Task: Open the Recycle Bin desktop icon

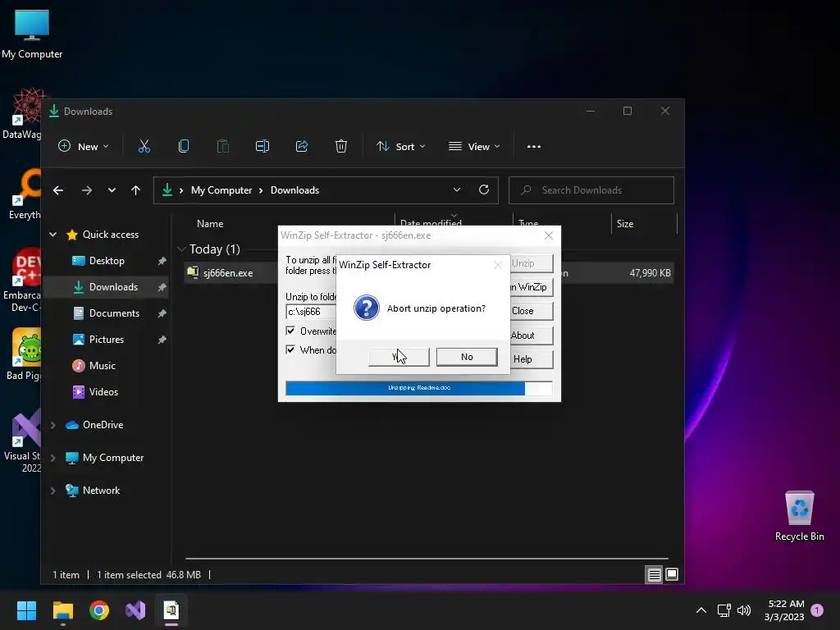Action: (x=799, y=516)
